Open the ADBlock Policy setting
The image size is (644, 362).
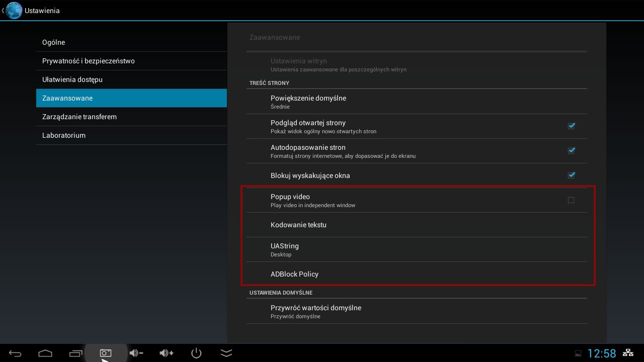[417, 274]
